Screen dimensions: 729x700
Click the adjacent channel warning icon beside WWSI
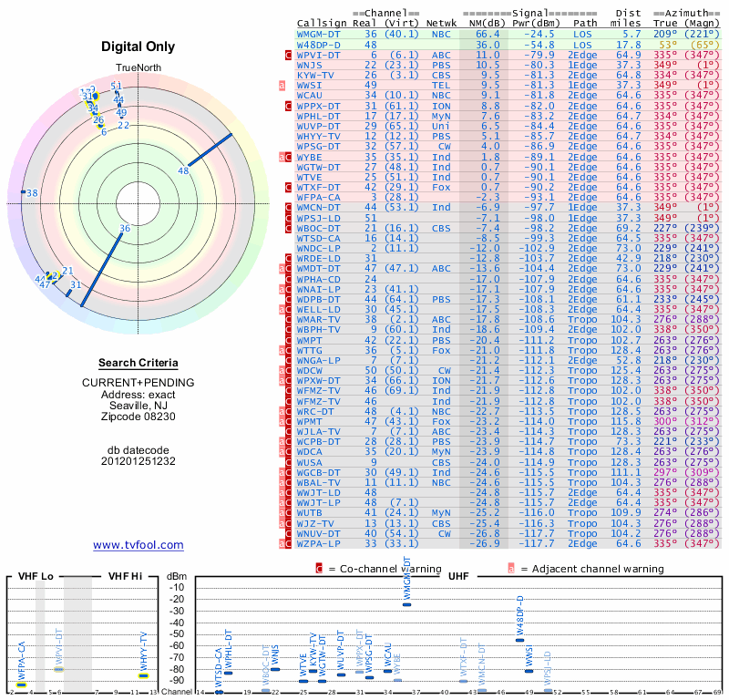282,85
